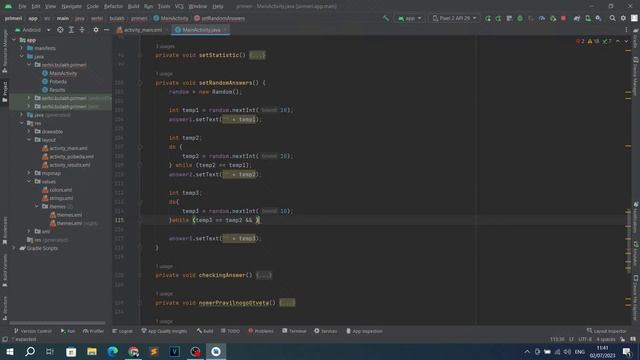Open File Explorer from the taskbar
This screenshot has width=640, height=360.
[92, 351]
